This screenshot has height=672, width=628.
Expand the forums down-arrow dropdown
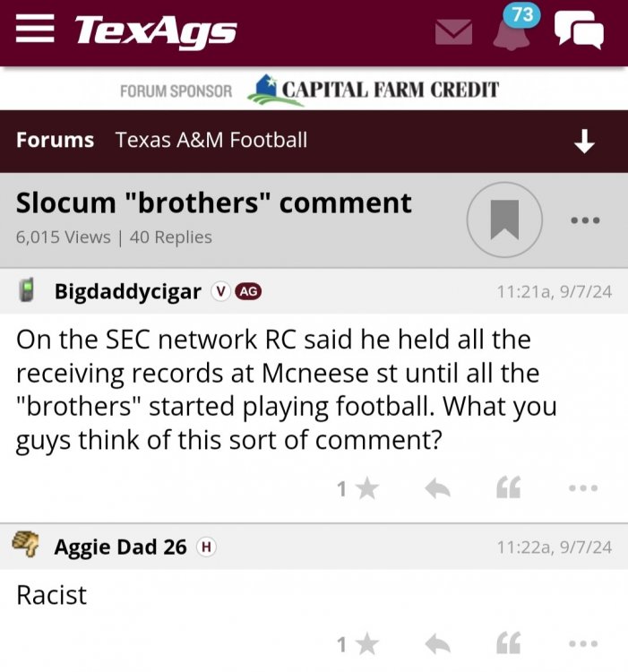click(x=584, y=141)
